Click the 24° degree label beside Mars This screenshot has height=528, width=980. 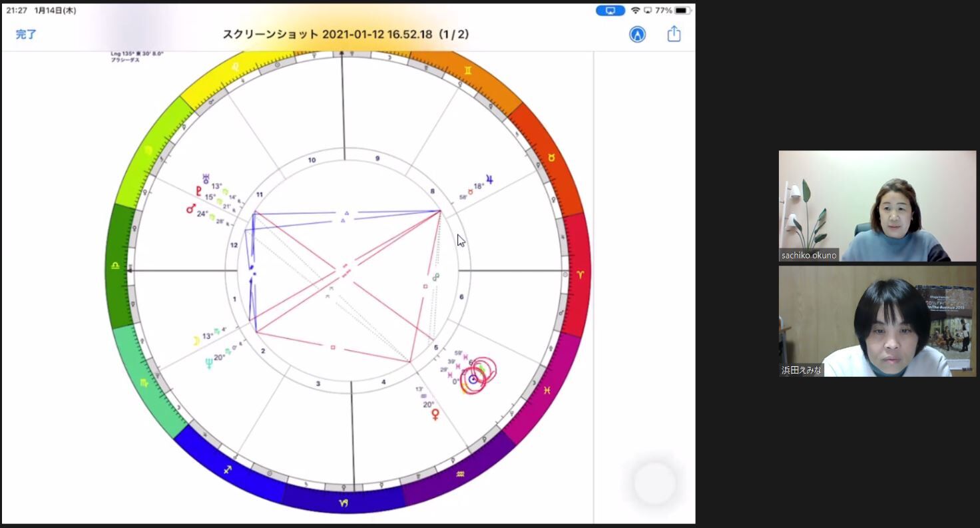tap(202, 214)
